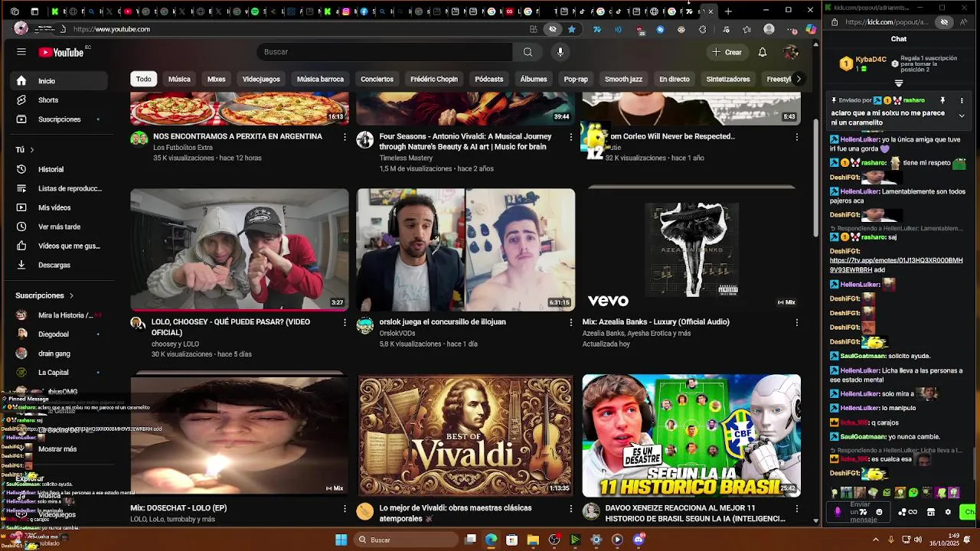Open Historial in the sidebar
This screenshot has width=980, height=551.
60,169
